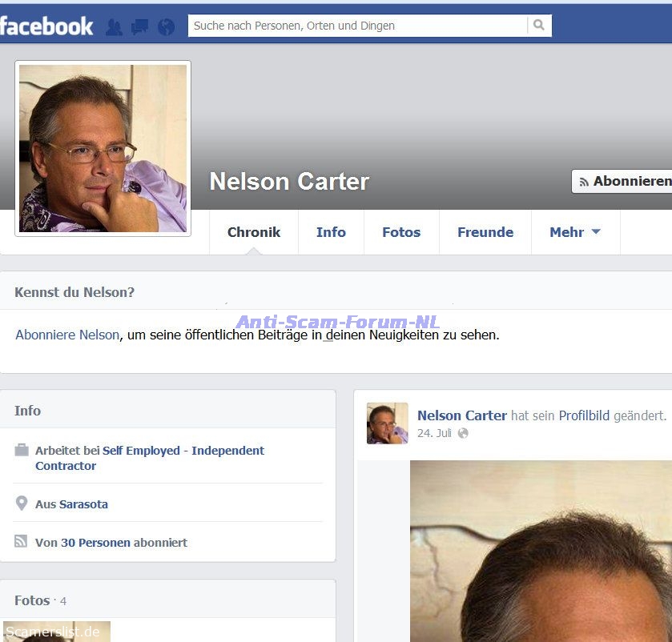Click in the Suche nach Personen search field
The image size is (672, 642).
coord(357,26)
